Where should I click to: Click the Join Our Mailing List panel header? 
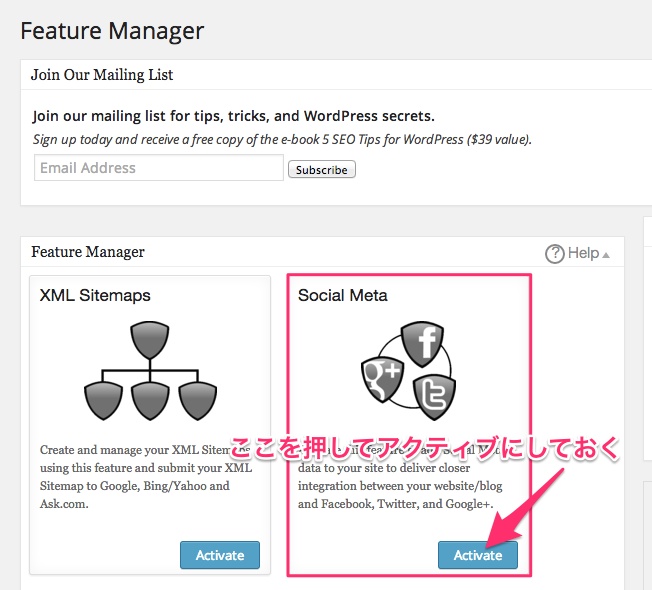click(x=336, y=75)
